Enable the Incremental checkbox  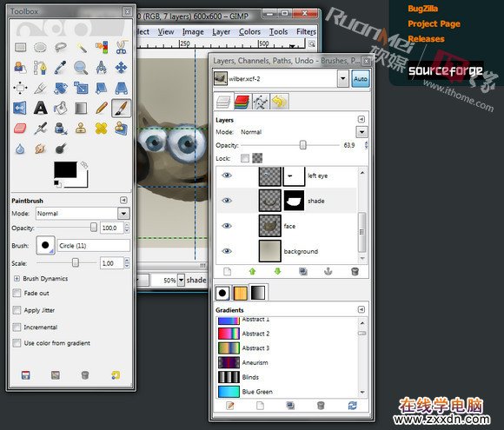[x=17, y=327]
